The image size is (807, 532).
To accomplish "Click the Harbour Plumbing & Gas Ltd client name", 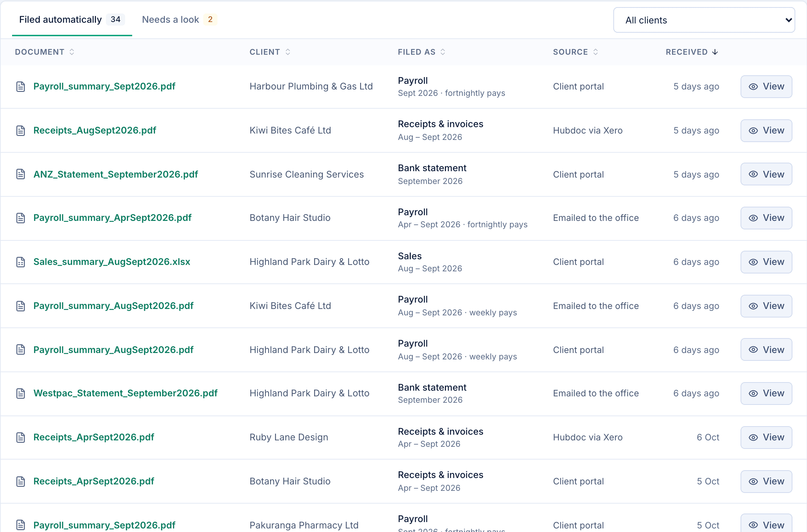I will coord(311,86).
